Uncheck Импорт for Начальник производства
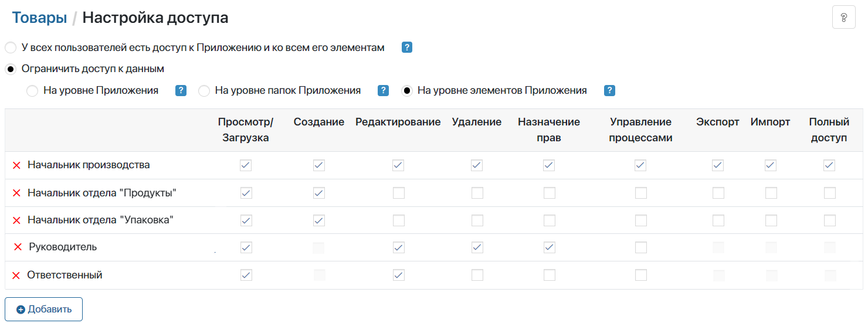Screen dimensions: 868x323 (771, 165)
